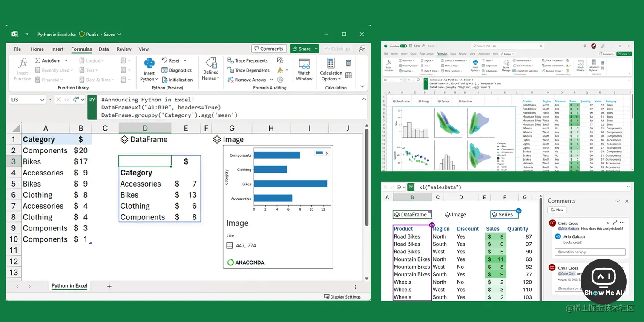Click Remove Arrows in Python in Excel.xlsx window

247,80
